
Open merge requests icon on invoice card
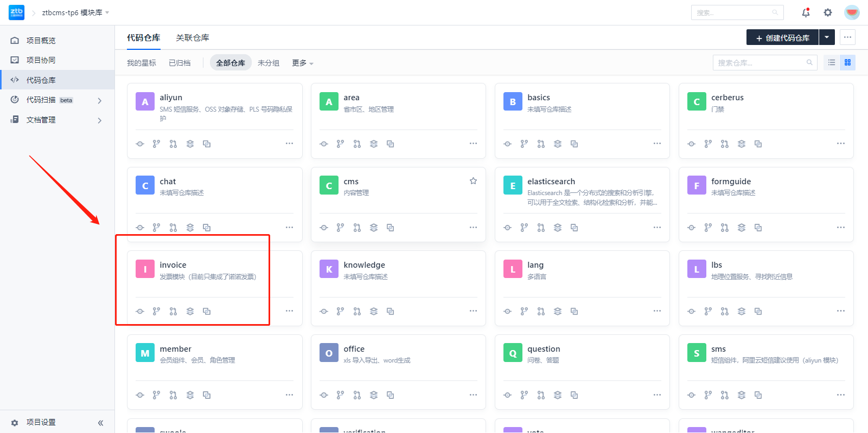[x=173, y=311]
